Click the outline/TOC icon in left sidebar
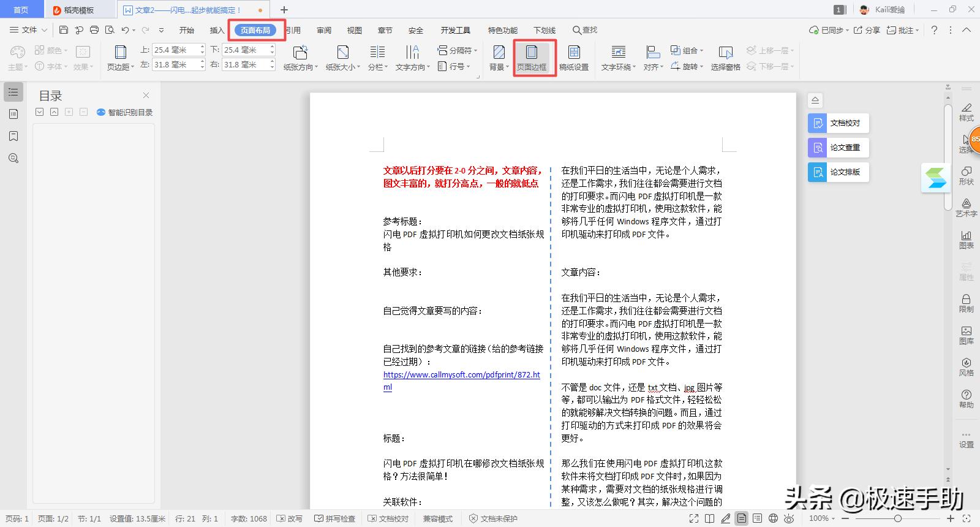The width and height of the screenshot is (980, 527). click(13, 92)
